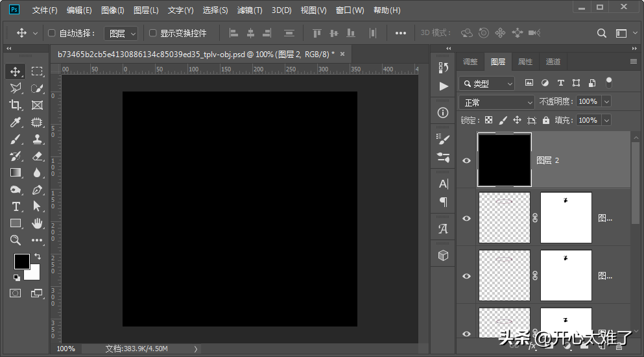Expand the fill 填充 slider arrow
This screenshot has height=357, width=644.
tap(606, 120)
